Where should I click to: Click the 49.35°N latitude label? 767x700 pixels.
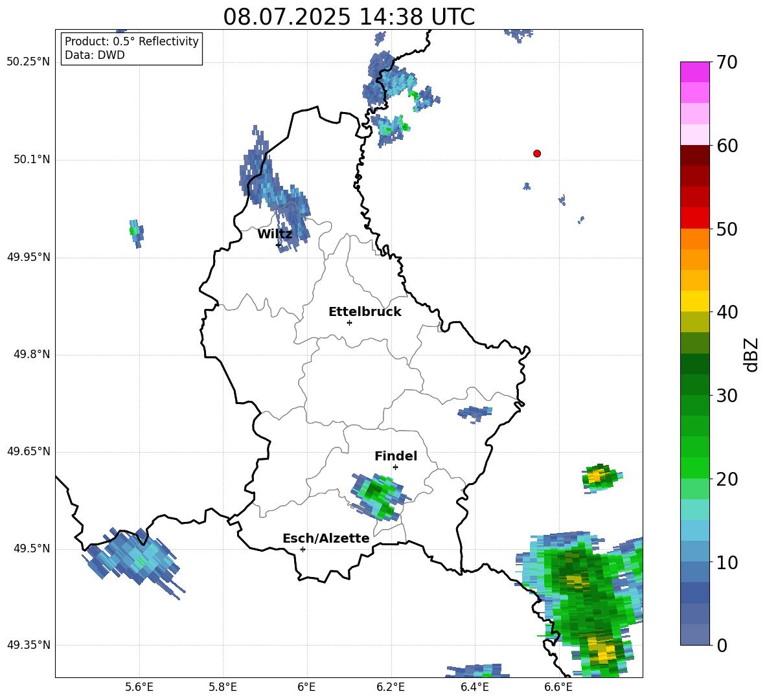29,645
